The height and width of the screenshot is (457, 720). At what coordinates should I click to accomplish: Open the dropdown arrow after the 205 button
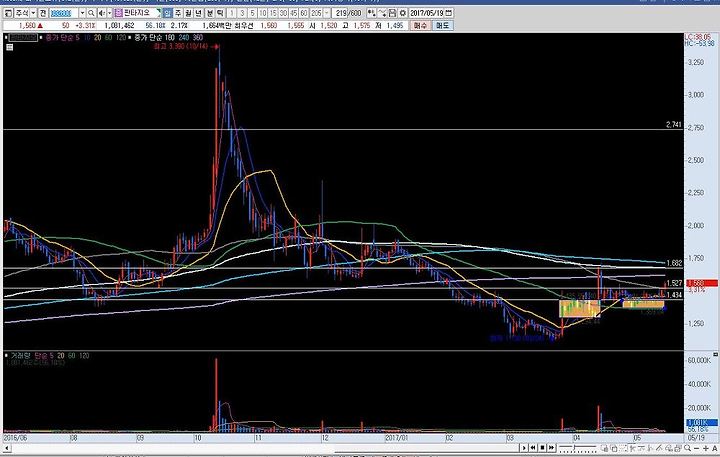[327, 13]
